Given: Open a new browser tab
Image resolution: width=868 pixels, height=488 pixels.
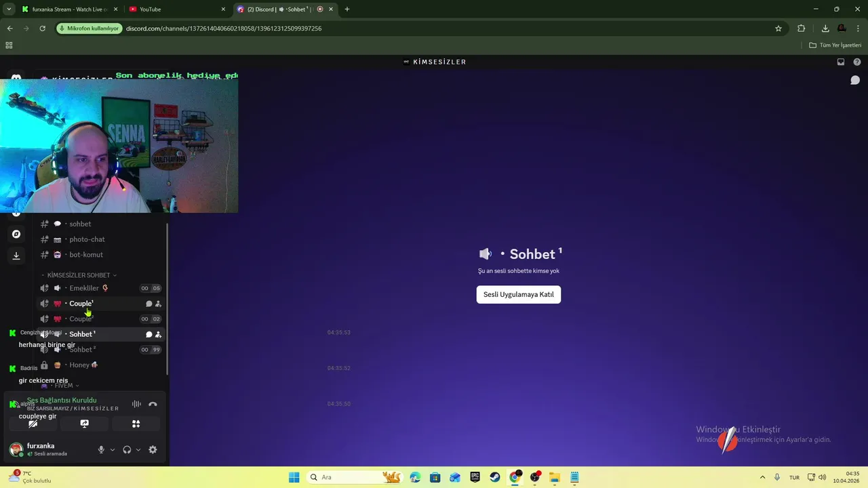Looking at the screenshot, I should 347,9.
